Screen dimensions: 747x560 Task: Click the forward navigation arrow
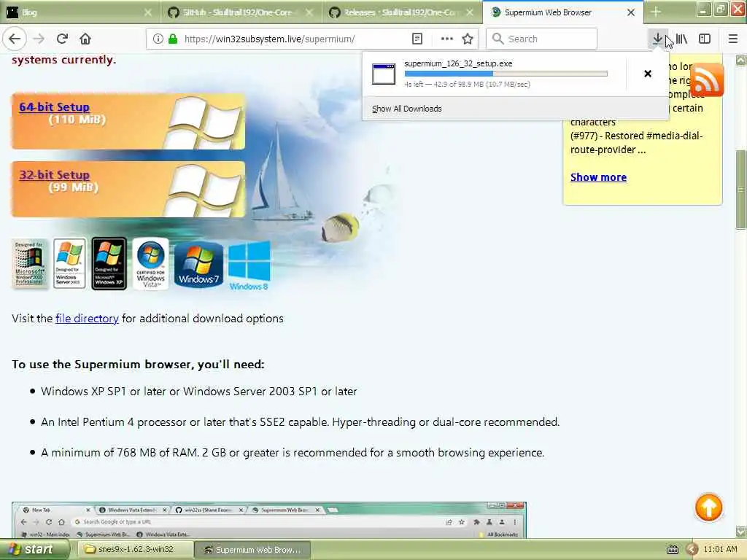(x=39, y=39)
